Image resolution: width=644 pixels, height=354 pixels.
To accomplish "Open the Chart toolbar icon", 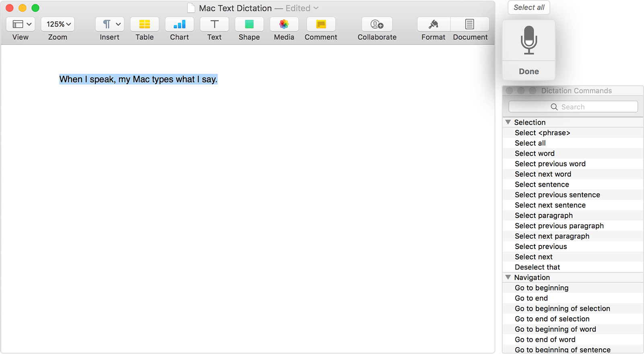I will tap(180, 25).
